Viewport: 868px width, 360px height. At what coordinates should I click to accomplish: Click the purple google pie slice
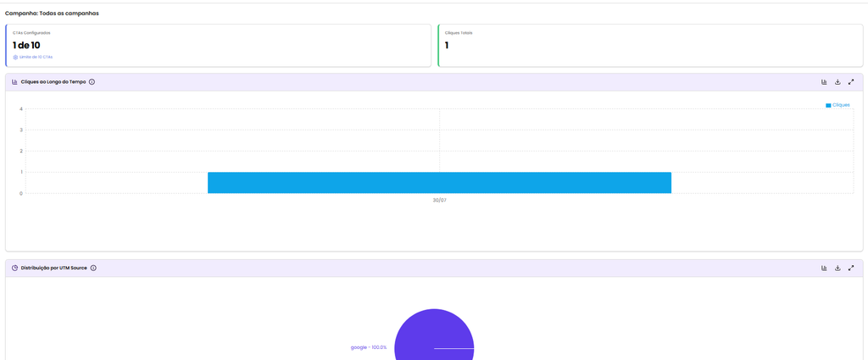434,334
